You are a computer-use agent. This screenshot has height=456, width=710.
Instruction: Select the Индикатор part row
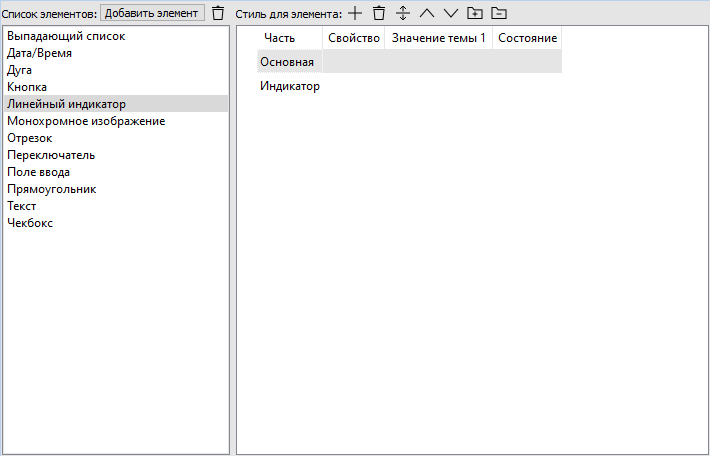pos(290,87)
